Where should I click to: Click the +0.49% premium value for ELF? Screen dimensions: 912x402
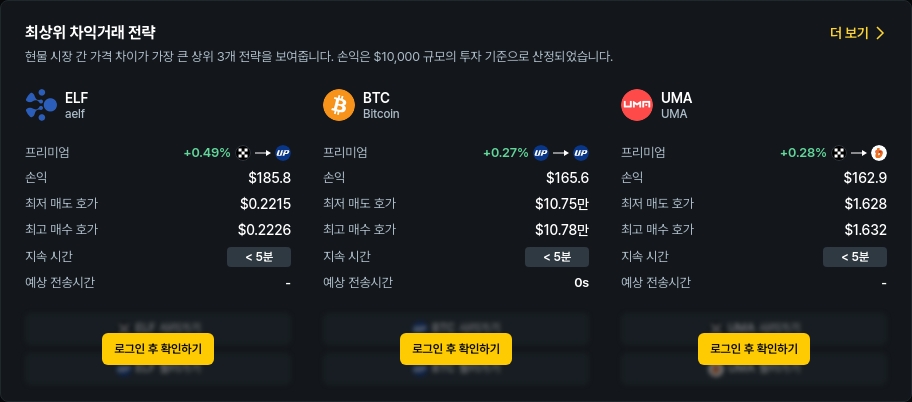tap(207, 153)
